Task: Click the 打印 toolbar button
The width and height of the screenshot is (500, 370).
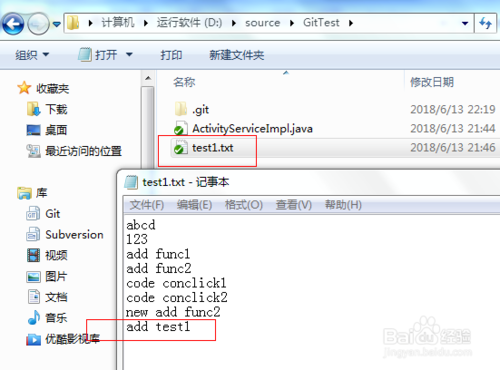Action: pos(171,55)
